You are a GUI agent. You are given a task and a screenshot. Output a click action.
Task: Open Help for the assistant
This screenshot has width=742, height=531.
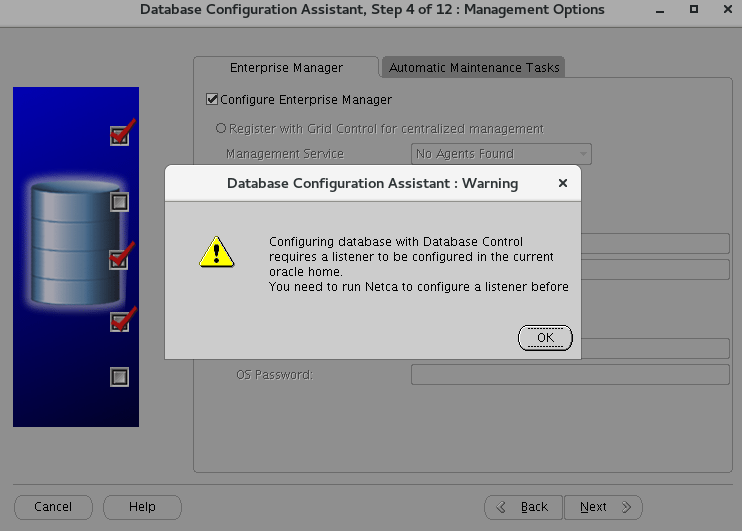coord(142,507)
